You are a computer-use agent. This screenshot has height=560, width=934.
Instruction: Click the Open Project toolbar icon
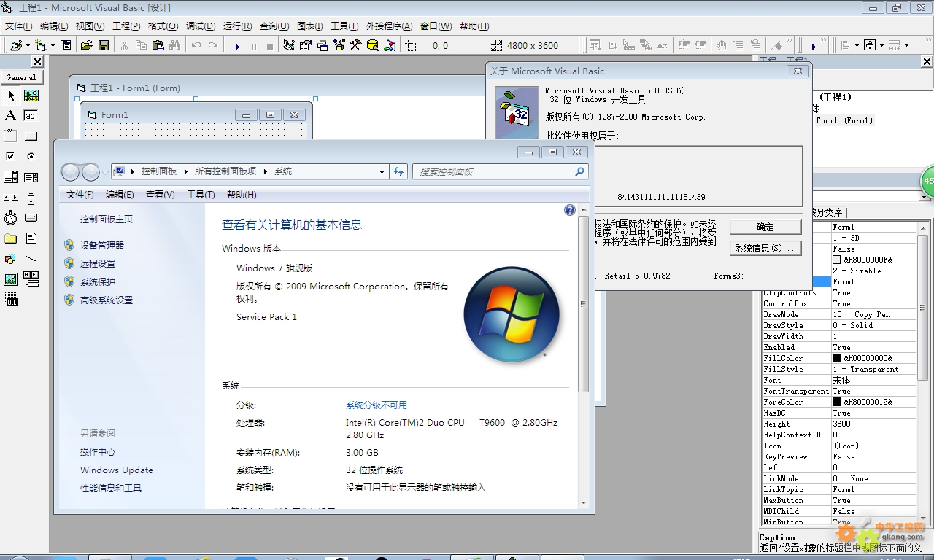coord(87,45)
